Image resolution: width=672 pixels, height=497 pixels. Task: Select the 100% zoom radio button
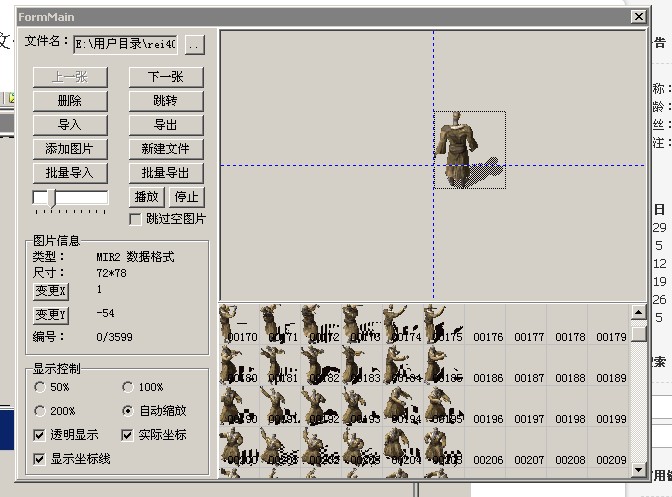pyautogui.click(x=128, y=387)
